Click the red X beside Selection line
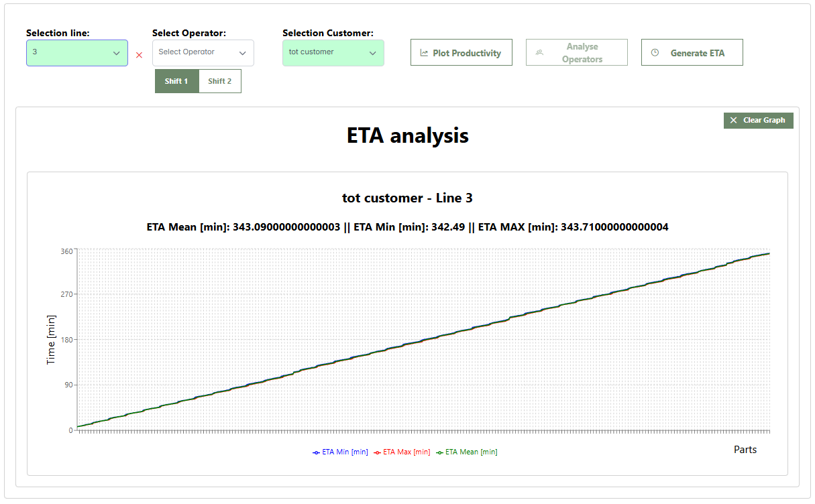 pyautogui.click(x=139, y=55)
